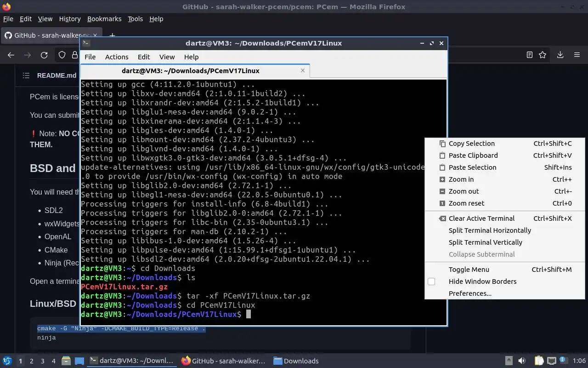Screen dimensions: 588x368
Task: Click show desktop icon in taskbar
Action: [x=79, y=361]
